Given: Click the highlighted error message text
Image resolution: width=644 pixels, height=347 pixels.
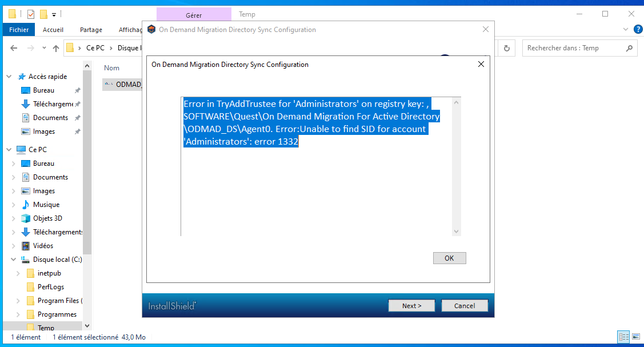Looking at the screenshot, I should (x=311, y=122).
